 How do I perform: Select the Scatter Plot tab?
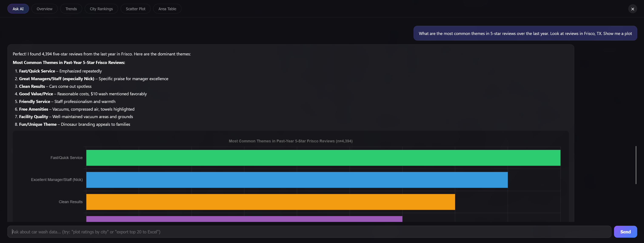point(136,9)
